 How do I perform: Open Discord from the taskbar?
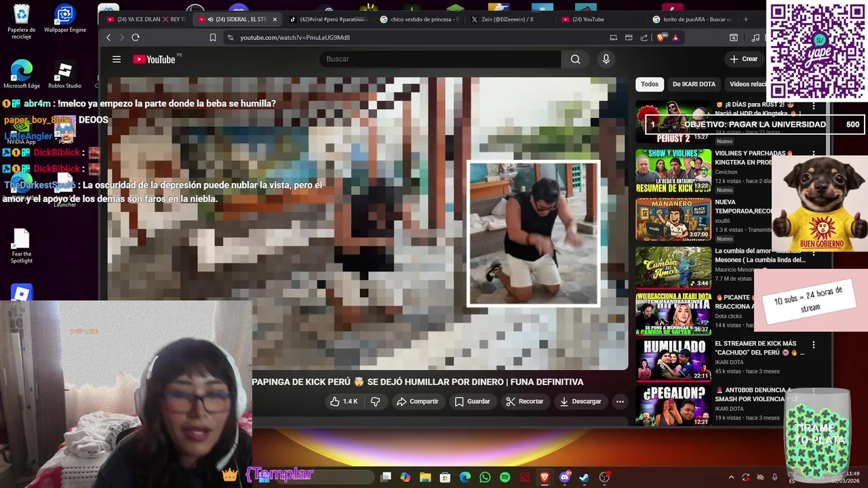(x=564, y=477)
